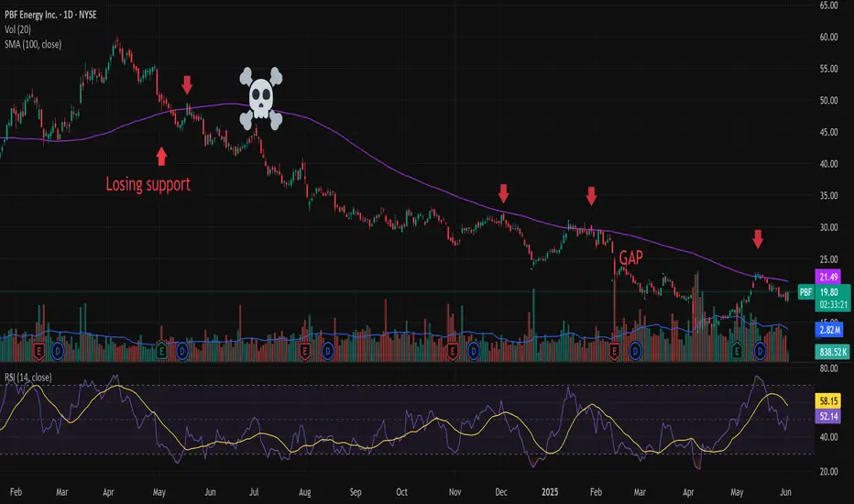Viewport: 854px width, 504px height.
Task: Click the PBF Energy Inc. symbol title
Action: [x=50, y=15]
